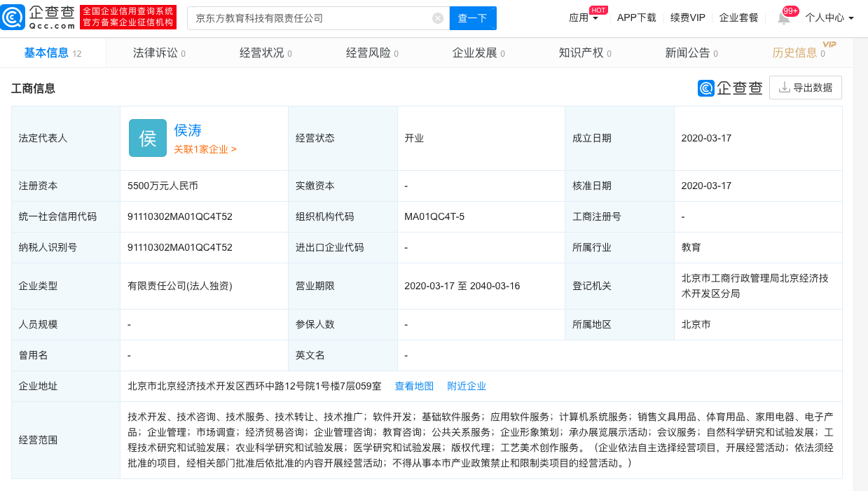
Task: Click the Qcc.com logo in header
Action: point(39,18)
